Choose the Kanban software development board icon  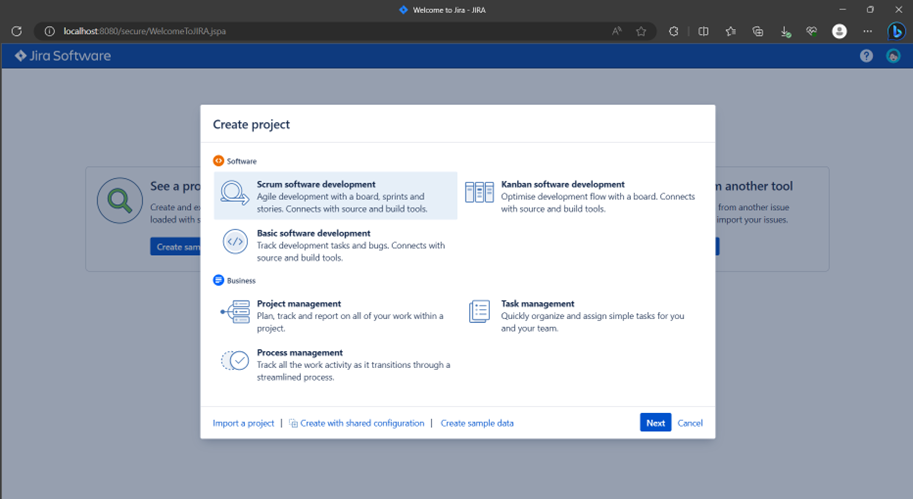point(479,192)
